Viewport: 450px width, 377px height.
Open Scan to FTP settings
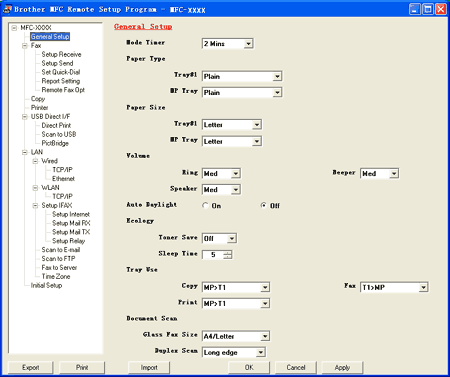coord(58,259)
